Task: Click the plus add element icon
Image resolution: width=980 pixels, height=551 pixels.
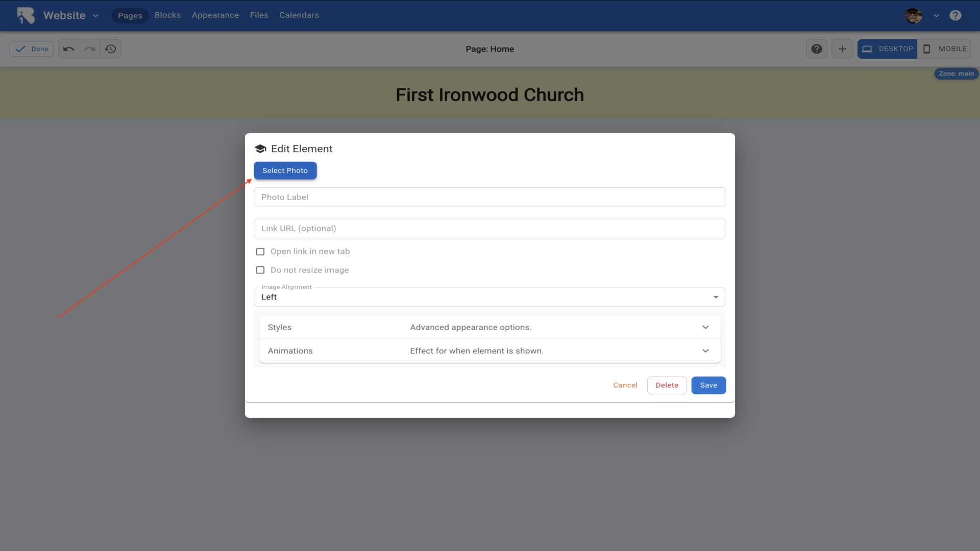Action: (x=842, y=49)
